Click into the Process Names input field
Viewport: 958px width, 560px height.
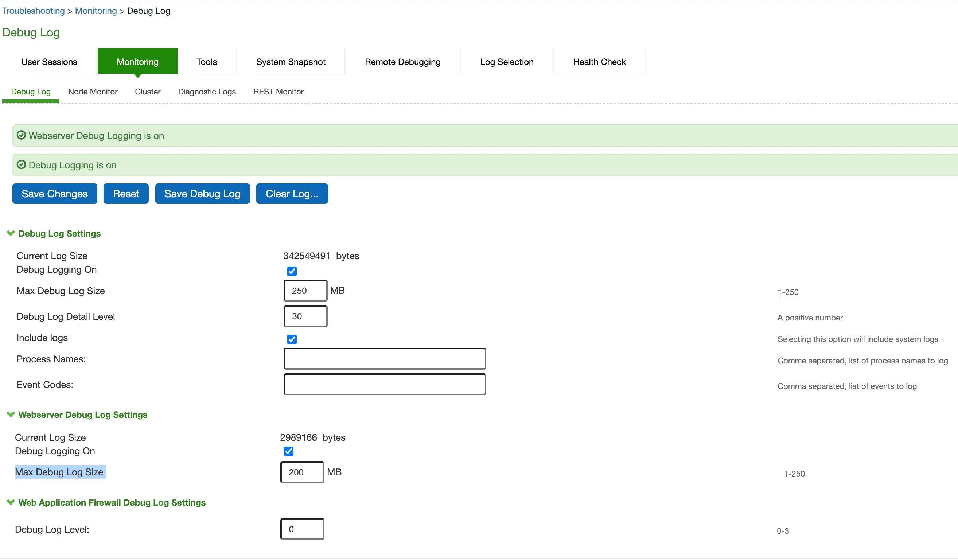click(385, 359)
